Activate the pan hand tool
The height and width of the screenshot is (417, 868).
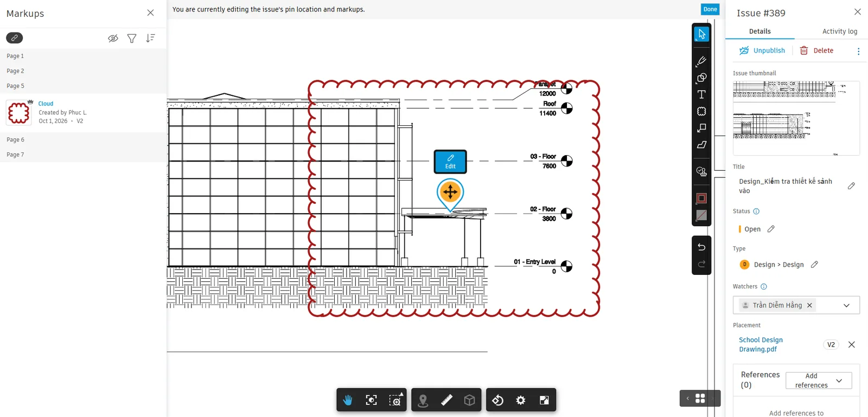[348, 400]
